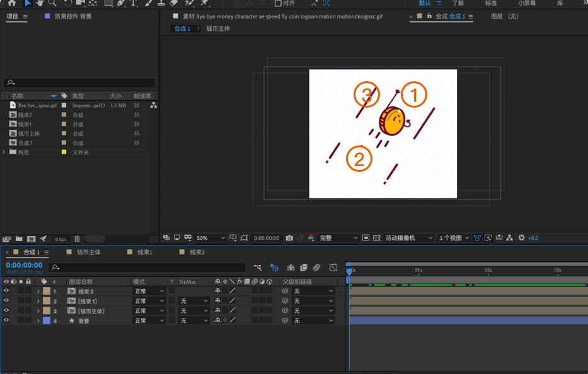Select the Brush tool
The image size is (588, 374).
click(149, 3)
